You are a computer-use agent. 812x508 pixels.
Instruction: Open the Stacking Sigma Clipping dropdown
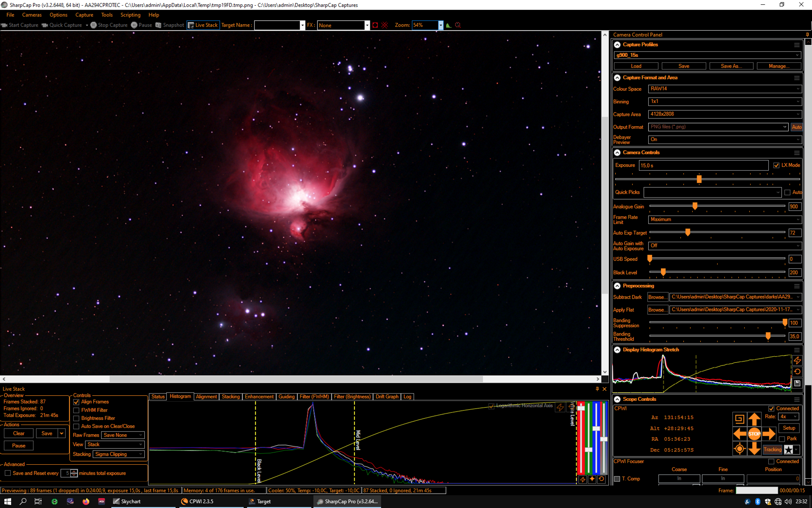119,454
